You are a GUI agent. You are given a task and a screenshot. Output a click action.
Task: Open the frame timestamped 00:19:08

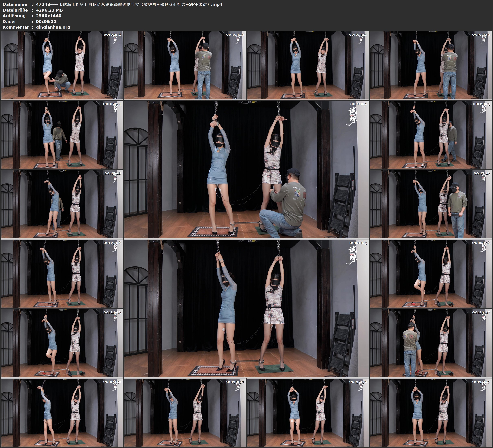point(62,274)
